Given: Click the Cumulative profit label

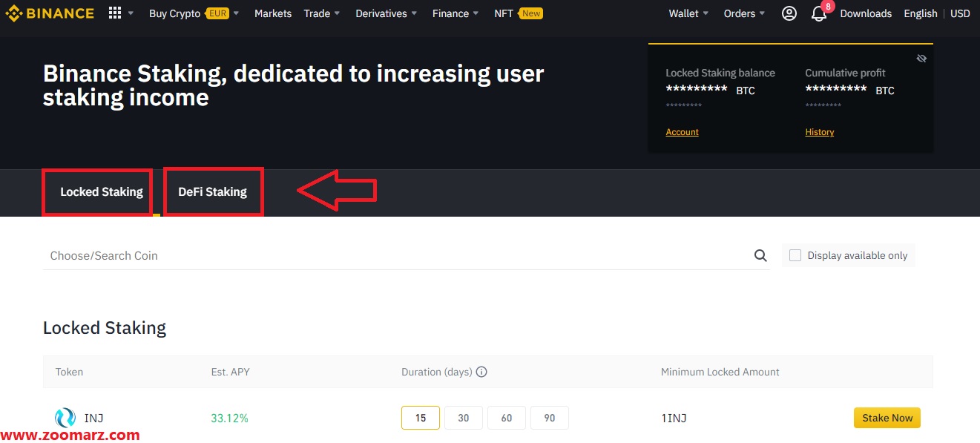Looking at the screenshot, I should [846, 73].
